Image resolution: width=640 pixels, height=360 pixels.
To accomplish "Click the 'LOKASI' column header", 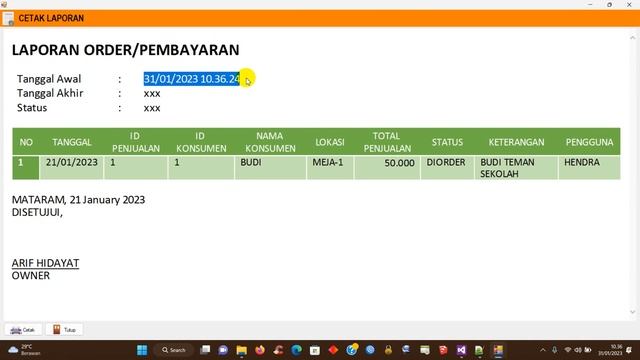I will pos(330,142).
